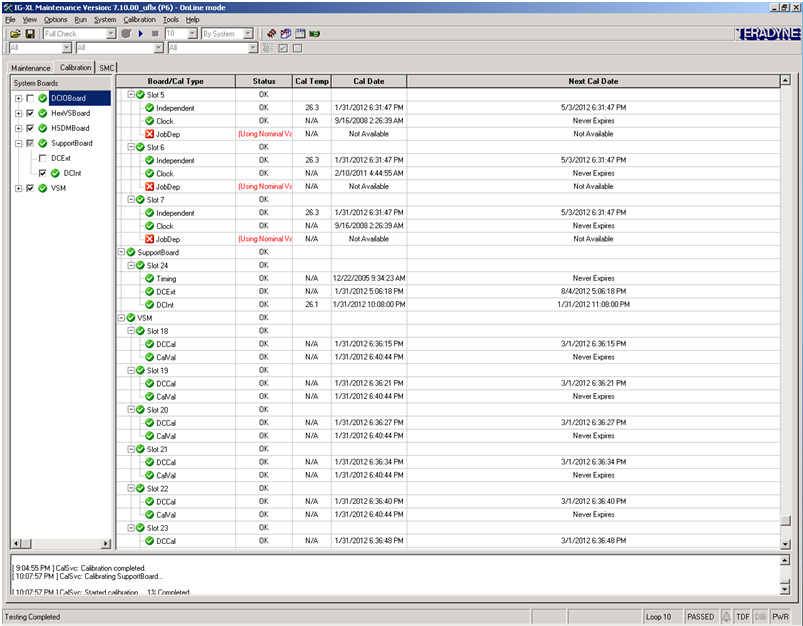Click the Next Cal Date column header
This screenshot has height=626, width=803.
592,81
